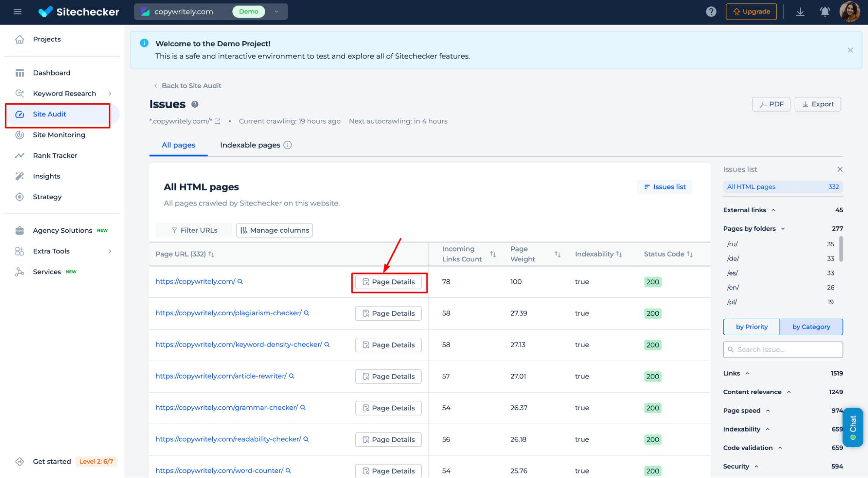The height and width of the screenshot is (478, 868).
Task: Click magnifier icon for word-counter URL
Action: click(x=288, y=471)
